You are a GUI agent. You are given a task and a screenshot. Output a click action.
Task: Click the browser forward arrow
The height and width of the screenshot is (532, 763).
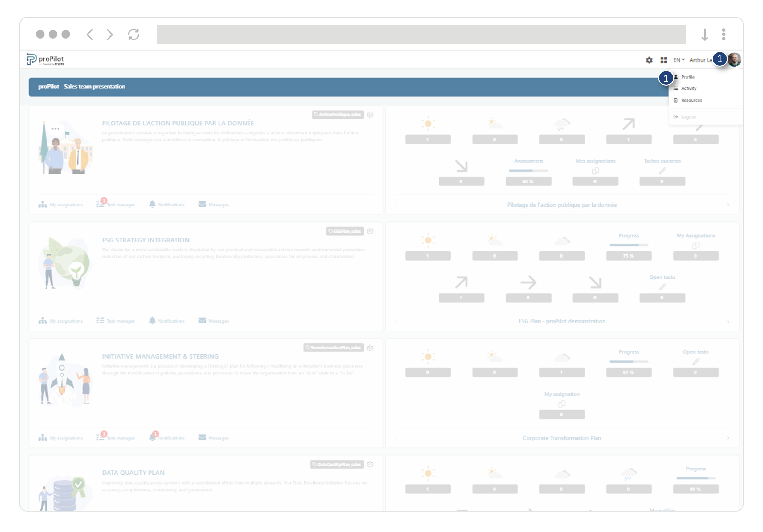[110, 34]
